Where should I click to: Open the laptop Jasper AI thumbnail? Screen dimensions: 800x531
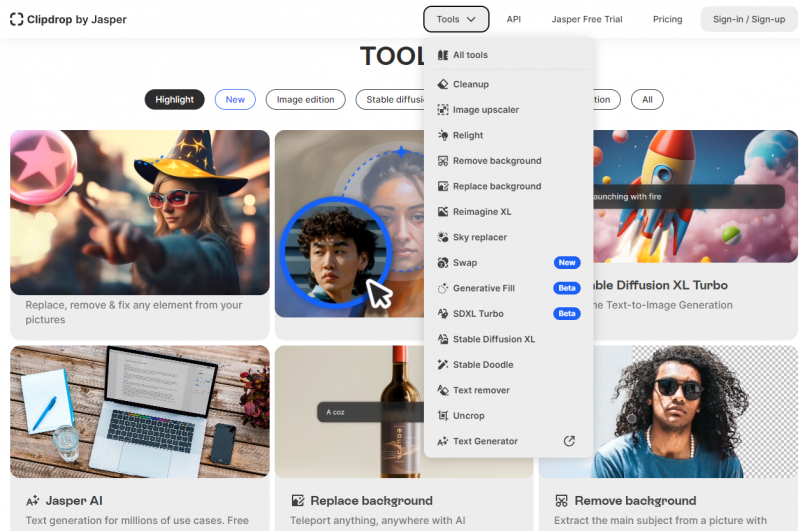pyautogui.click(x=140, y=412)
